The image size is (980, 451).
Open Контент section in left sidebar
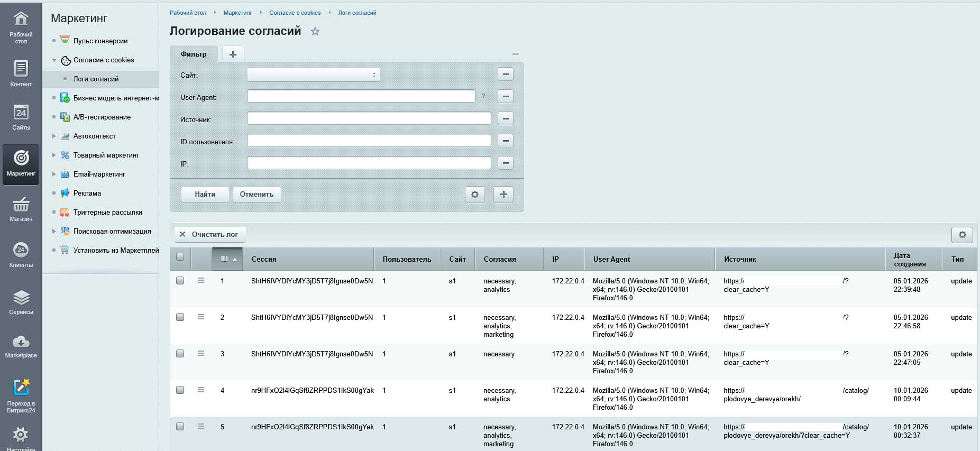click(21, 73)
